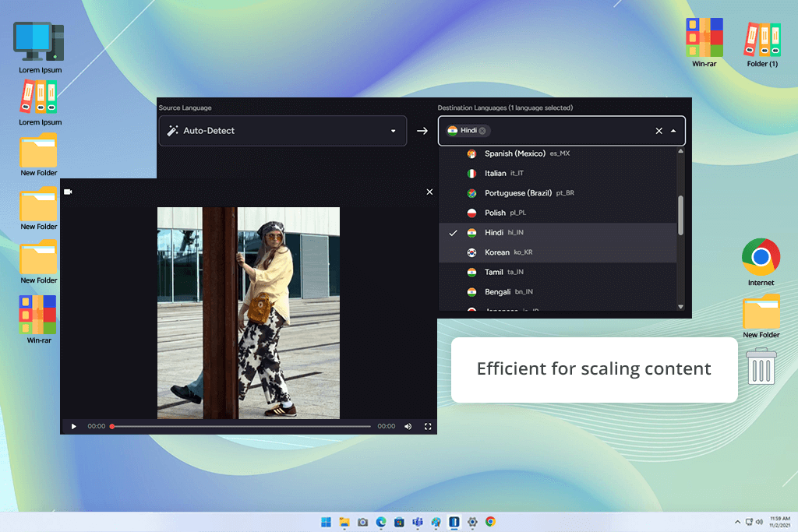Image resolution: width=798 pixels, height=532 pixels.
Task: Select Tamil as a destination language
Action: pyautogui.click(x=493, y=272)
